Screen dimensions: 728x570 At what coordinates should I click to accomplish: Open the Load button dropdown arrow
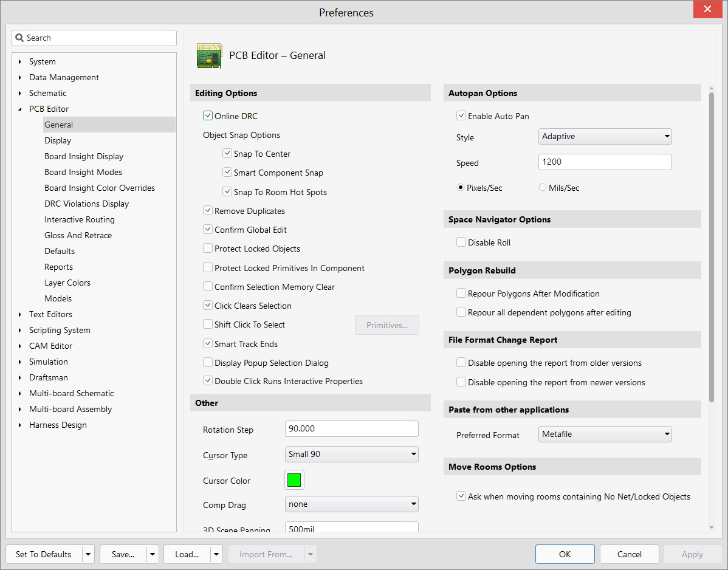tap(216, 554)
